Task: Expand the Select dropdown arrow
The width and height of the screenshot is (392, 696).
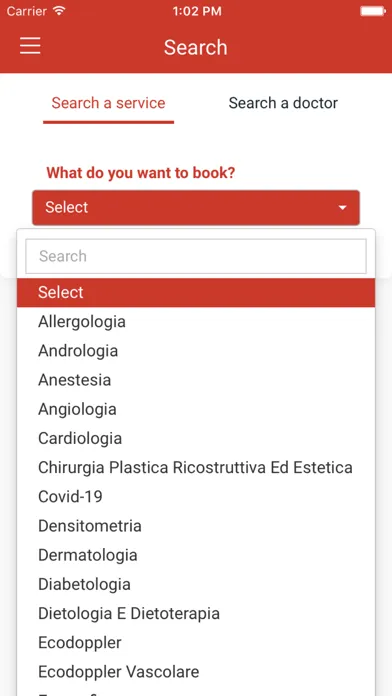Action: pos(342,207)
